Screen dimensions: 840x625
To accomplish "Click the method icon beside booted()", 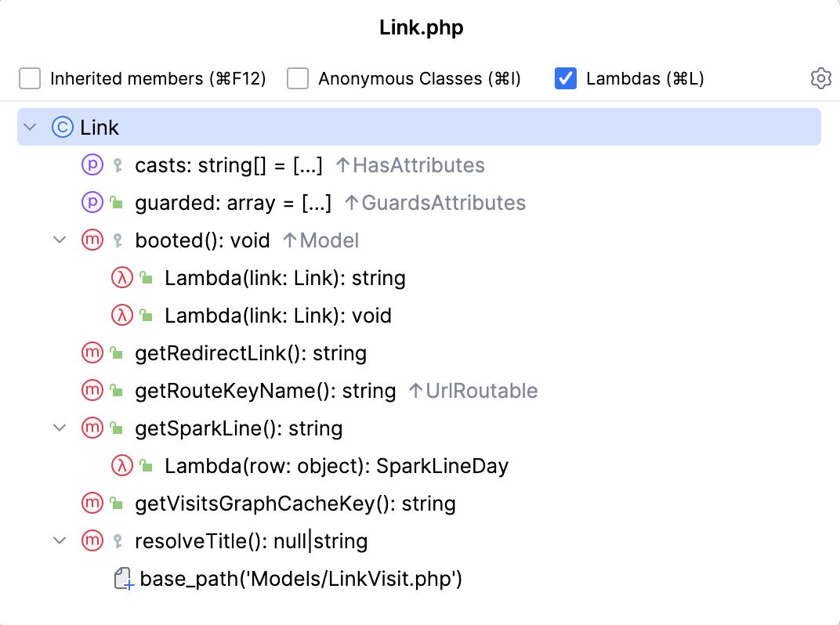I will [x=92, y=240].
